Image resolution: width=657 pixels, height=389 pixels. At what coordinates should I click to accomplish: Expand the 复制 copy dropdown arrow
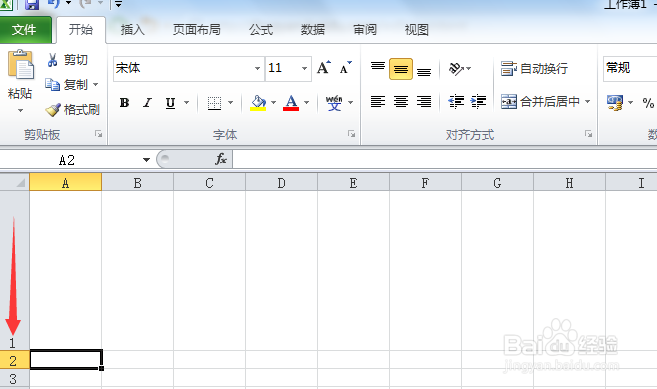click(96, 85)
